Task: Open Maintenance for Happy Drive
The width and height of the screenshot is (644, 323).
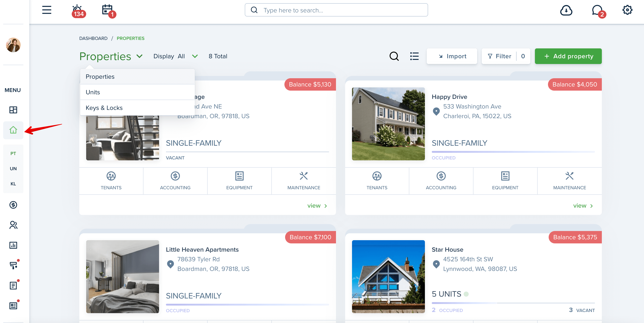Action: 570,181
